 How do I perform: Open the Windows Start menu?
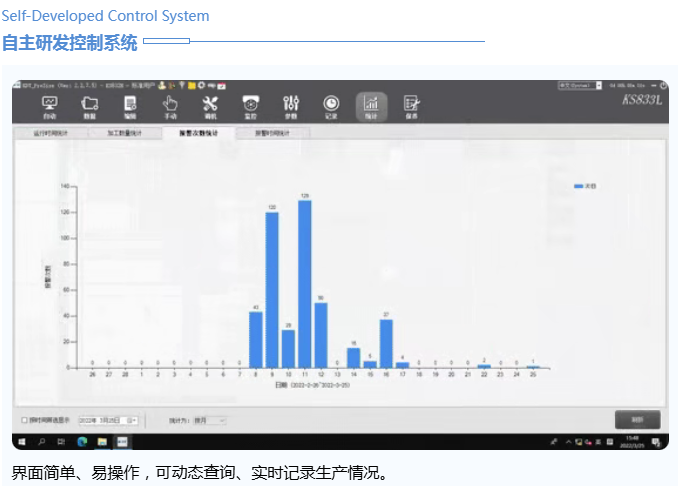coord(22,441)
